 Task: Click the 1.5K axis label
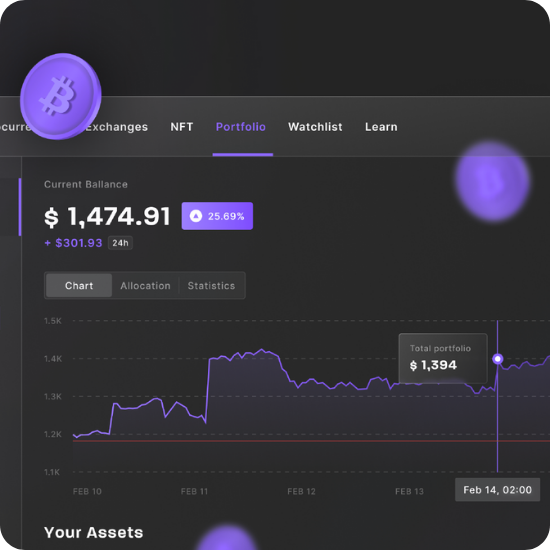[x=53, y=321]
